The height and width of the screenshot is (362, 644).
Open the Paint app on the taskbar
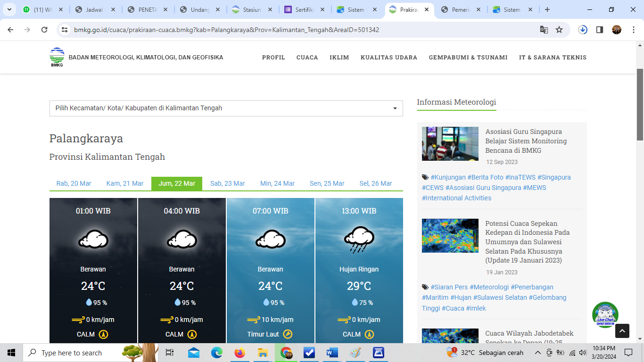[355, 353]
